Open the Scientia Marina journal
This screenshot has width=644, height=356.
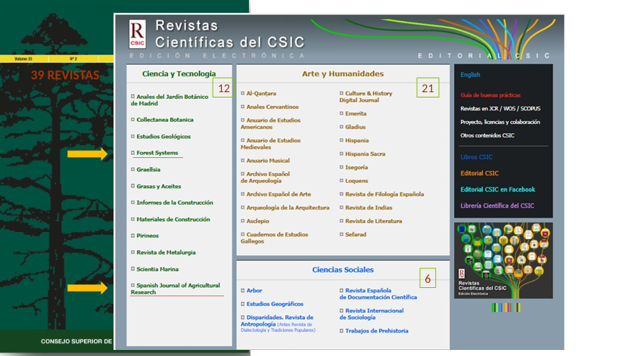[157, 270]
